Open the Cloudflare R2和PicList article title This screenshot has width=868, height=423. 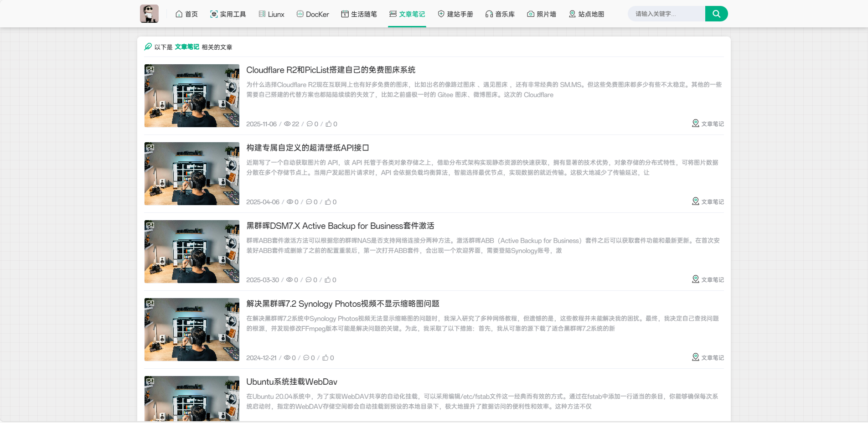[331, 70]
